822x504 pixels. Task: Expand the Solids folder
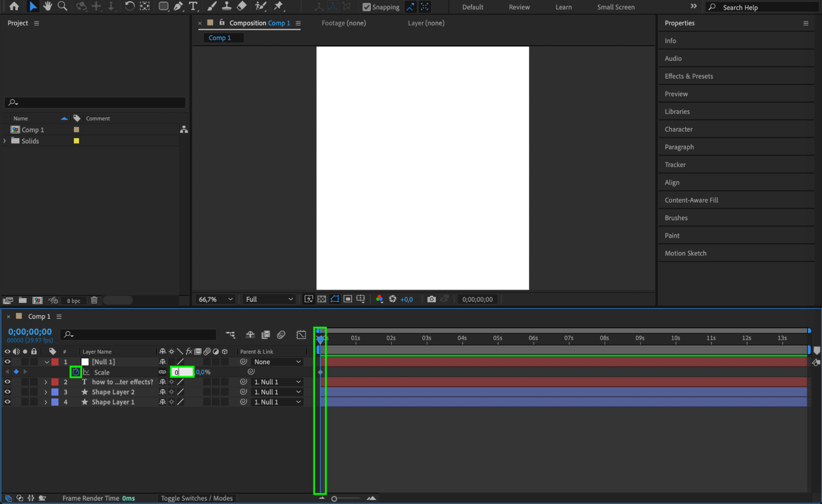pyautogui.click(x=5, y=141)
